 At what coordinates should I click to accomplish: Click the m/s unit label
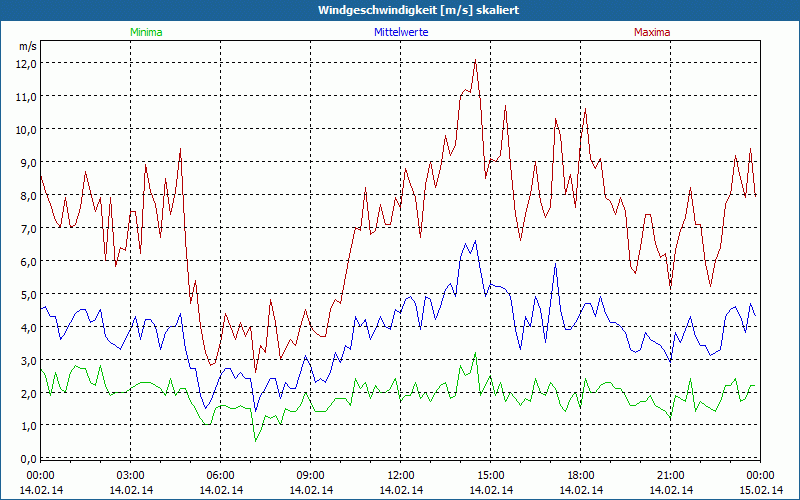(x=27, y=46)
